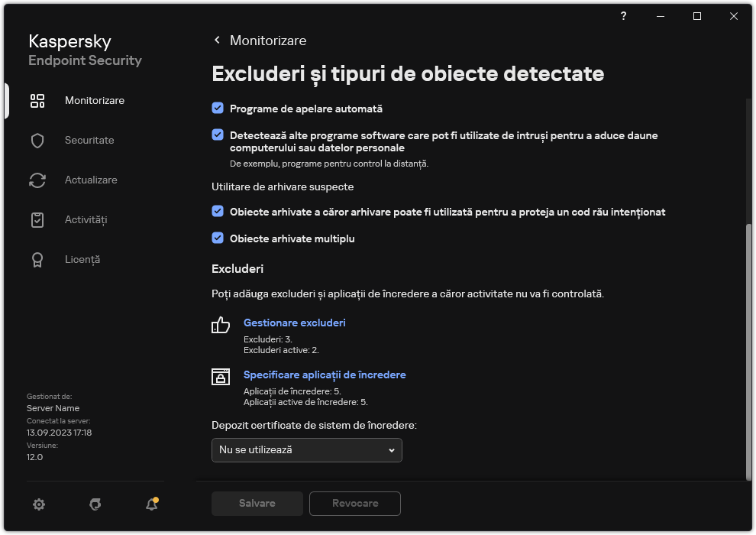The image size is (756, 535).
Task: Open Gestionare excluderi link
Action: click(294, 323)
